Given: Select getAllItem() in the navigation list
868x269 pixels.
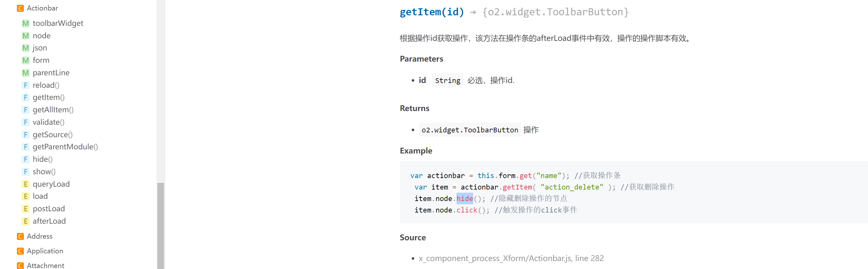Looking at the screenshot, I should [x=53, y=110].
